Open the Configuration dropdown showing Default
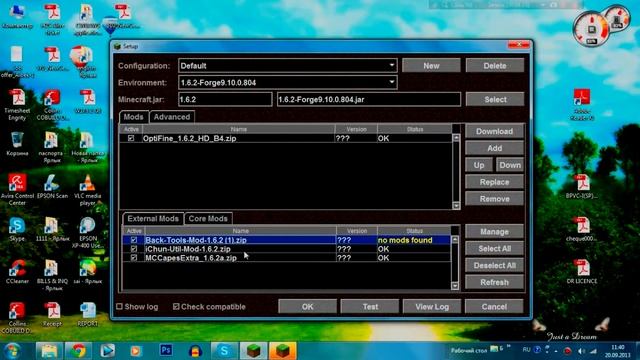The image size is (640, 360). coord(288,66)
